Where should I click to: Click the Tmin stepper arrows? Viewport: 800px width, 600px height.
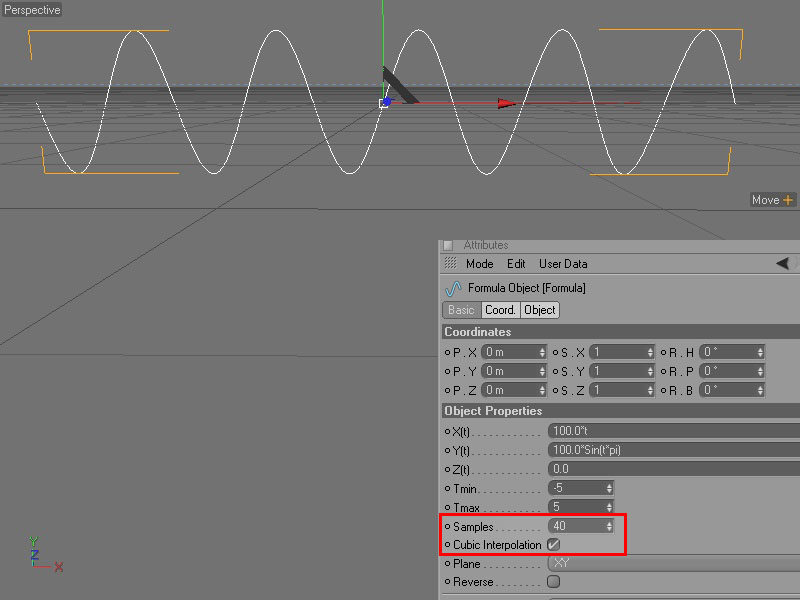coord(609,488)
